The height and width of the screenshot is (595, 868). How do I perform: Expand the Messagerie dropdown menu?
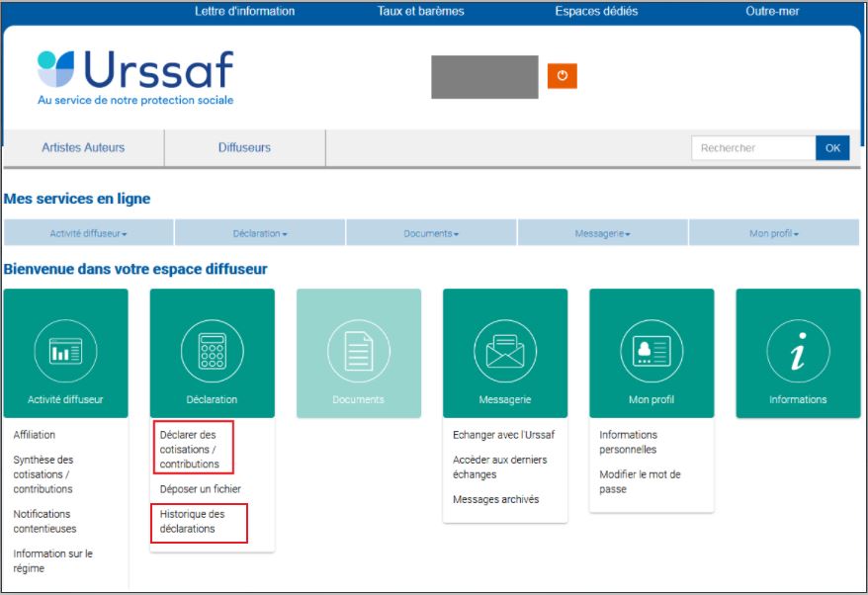click(602, 233)
